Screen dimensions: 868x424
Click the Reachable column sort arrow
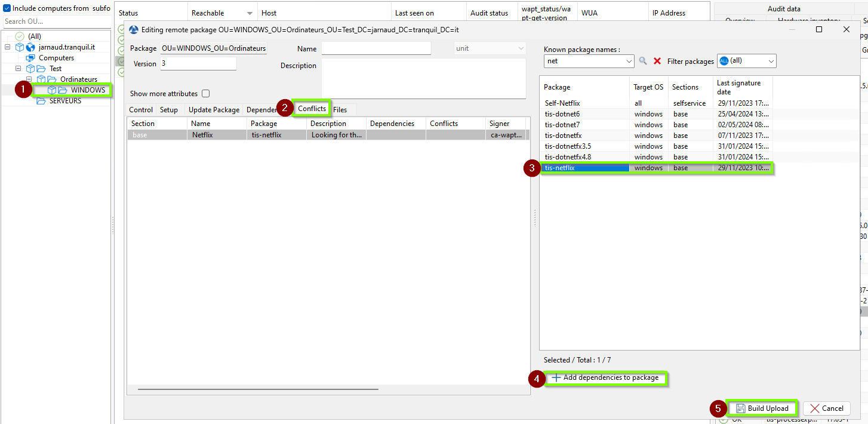pyautogui.click(x=250, y=13)
